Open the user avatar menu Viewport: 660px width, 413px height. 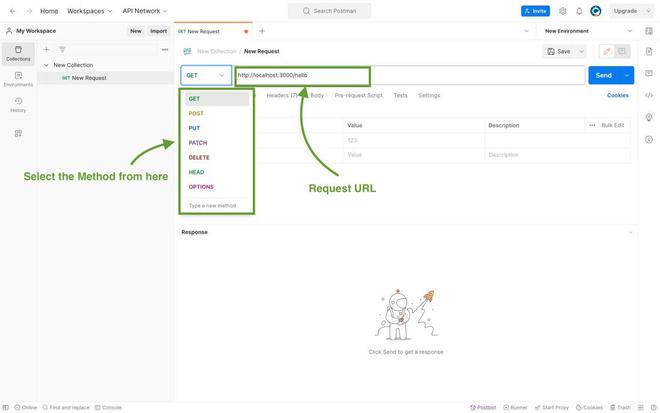click(x=596, y=11)
